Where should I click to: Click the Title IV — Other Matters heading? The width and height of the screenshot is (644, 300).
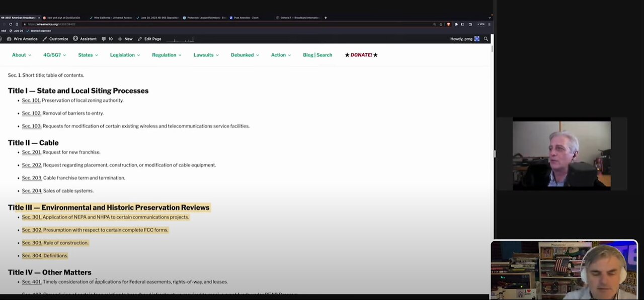(49, 272)
